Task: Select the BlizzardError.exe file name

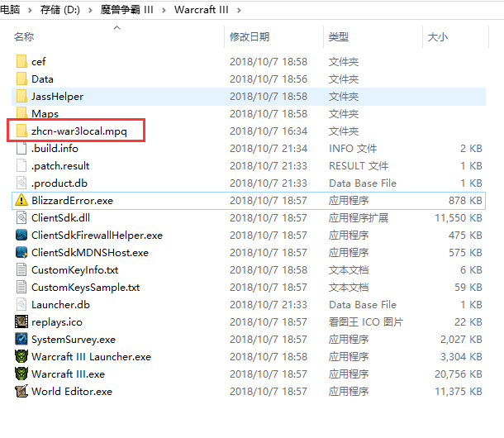Action: click(73, 200)
